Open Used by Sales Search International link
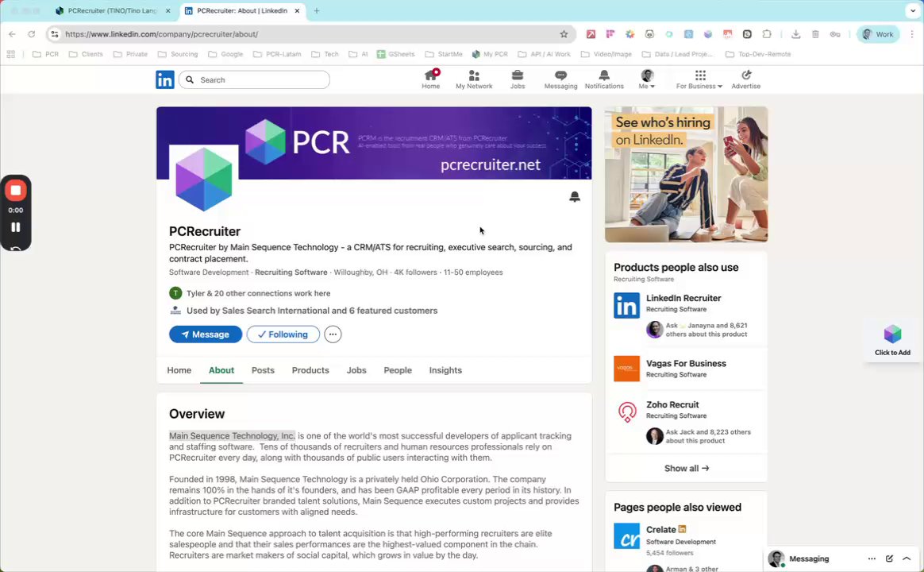This screenshot has width=924, height=572. 312,311
